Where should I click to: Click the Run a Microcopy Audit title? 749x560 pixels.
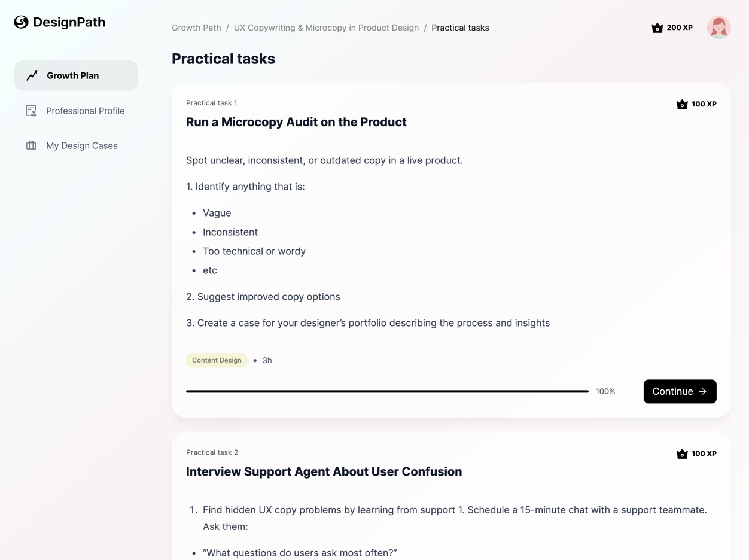point(296,122)
